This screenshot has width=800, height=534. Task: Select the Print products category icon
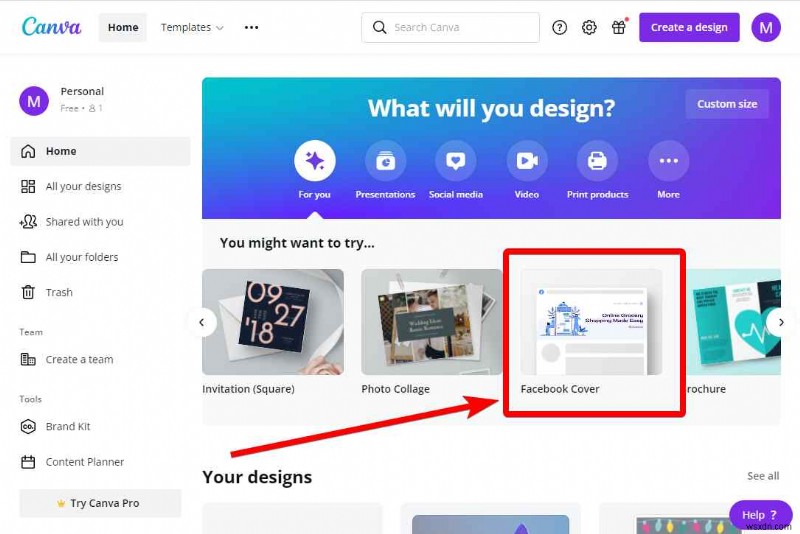597,161
